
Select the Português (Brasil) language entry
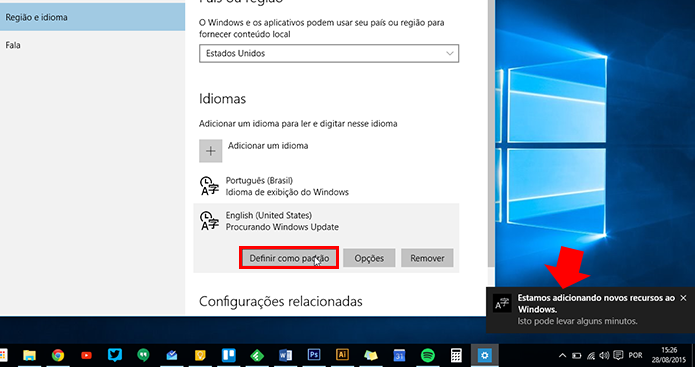(326, 186)
